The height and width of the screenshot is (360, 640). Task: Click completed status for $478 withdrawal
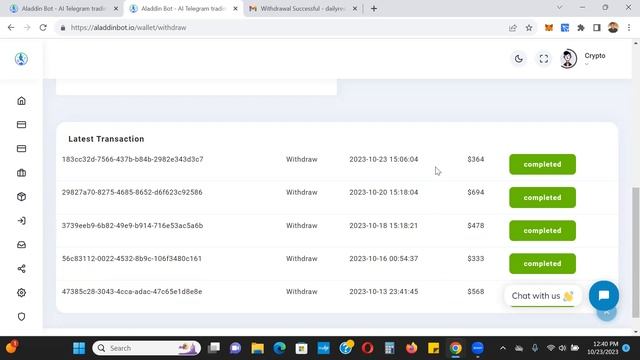pyautogui.click(x=542, y=231)
